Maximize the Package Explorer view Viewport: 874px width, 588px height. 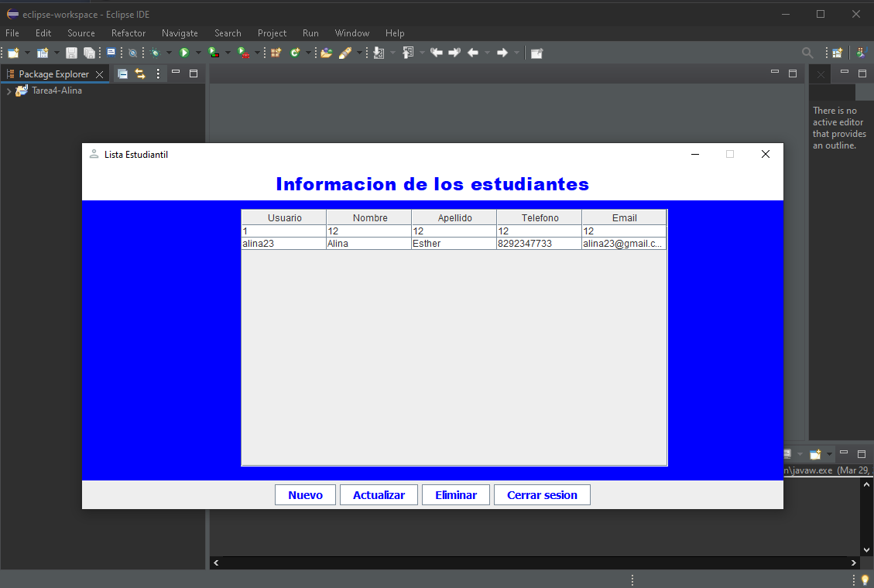[x=192, y=73]
